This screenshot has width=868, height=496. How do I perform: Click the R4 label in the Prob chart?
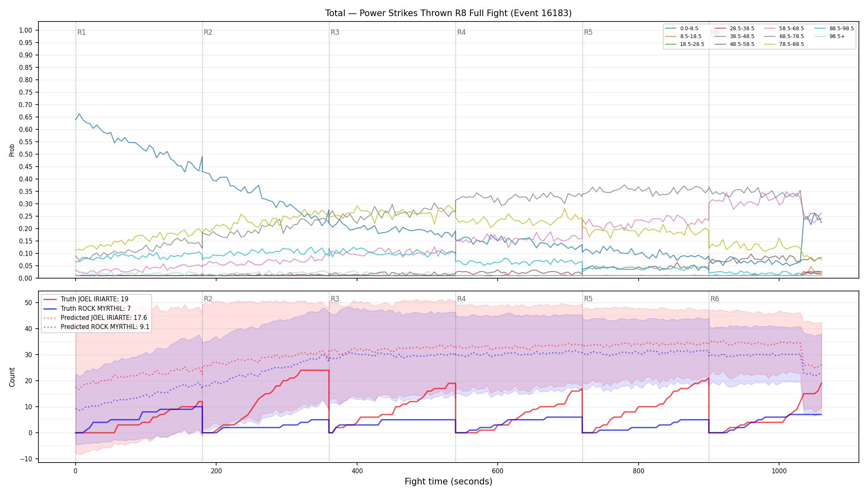(x=461, y=32)
